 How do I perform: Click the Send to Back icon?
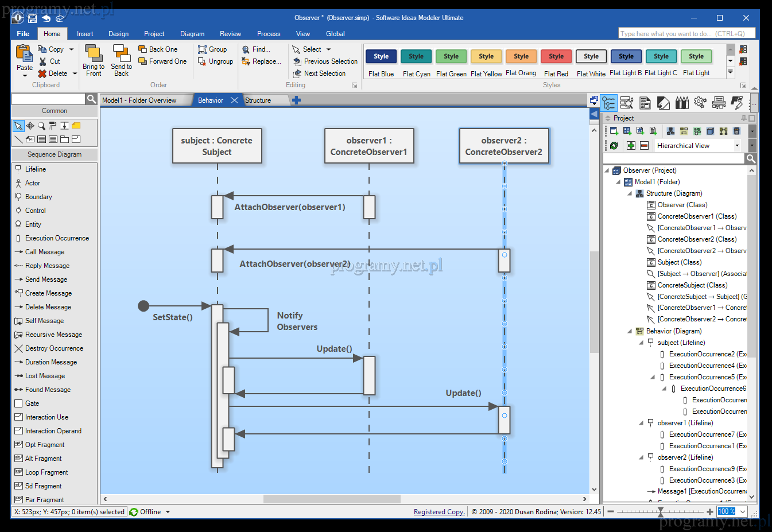(121, 54)
